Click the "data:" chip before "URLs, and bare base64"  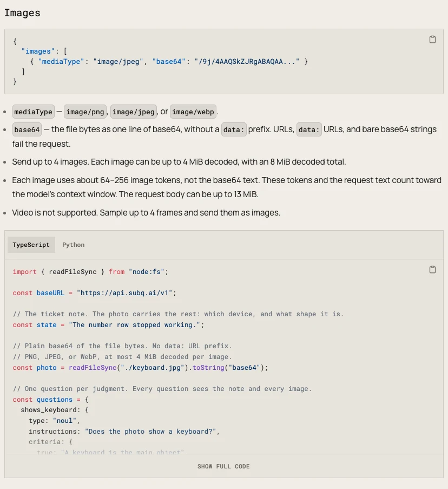(x=309, y=129)
